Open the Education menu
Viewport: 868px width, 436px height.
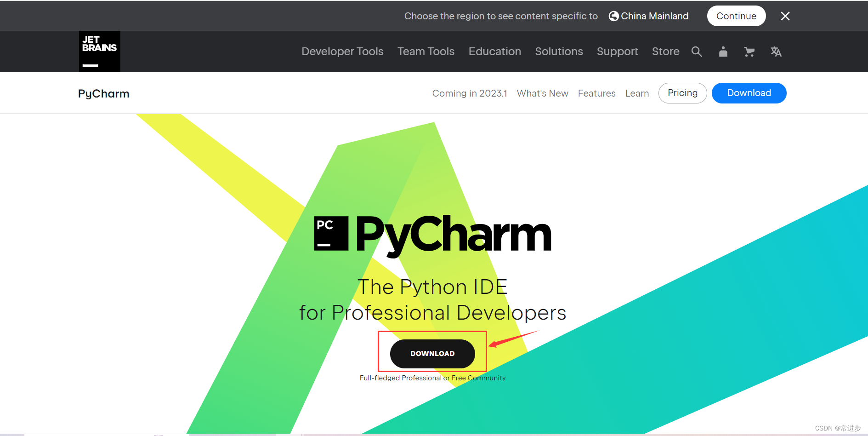tap(495, 52)
